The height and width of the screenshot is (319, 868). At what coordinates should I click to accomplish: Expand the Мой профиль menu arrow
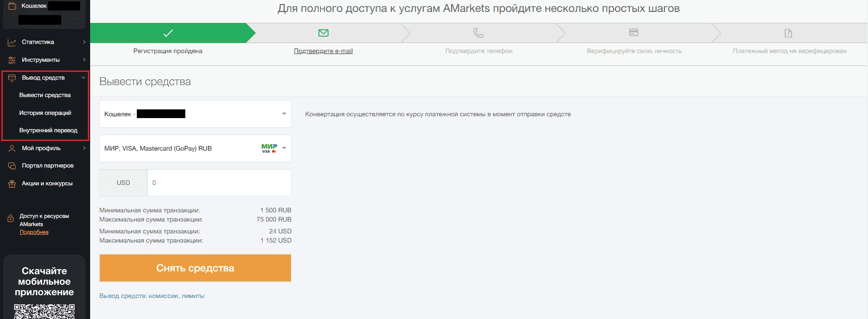point(84,148)
